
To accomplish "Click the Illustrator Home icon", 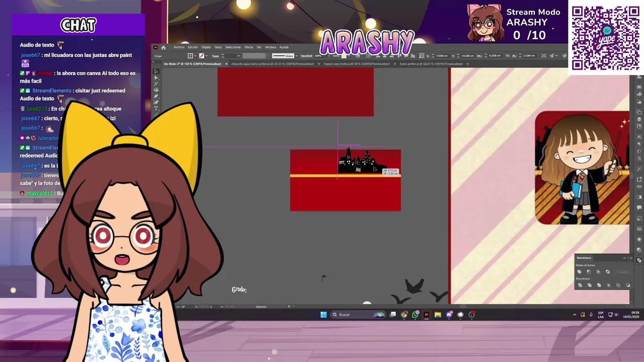I will 163,47.
